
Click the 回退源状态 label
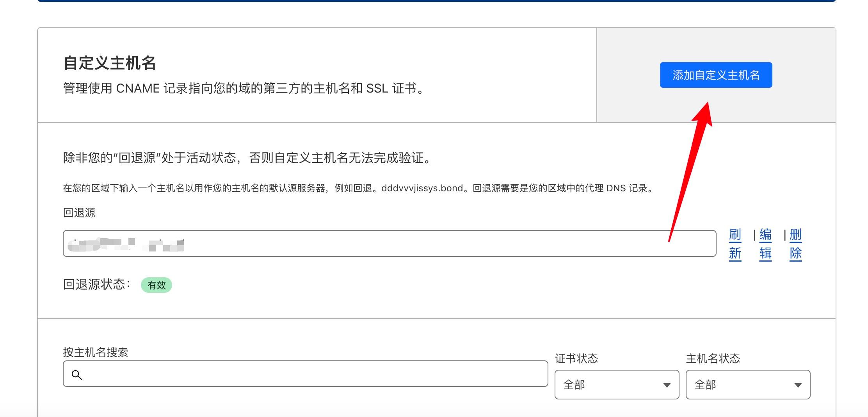[x=97, y=284]
